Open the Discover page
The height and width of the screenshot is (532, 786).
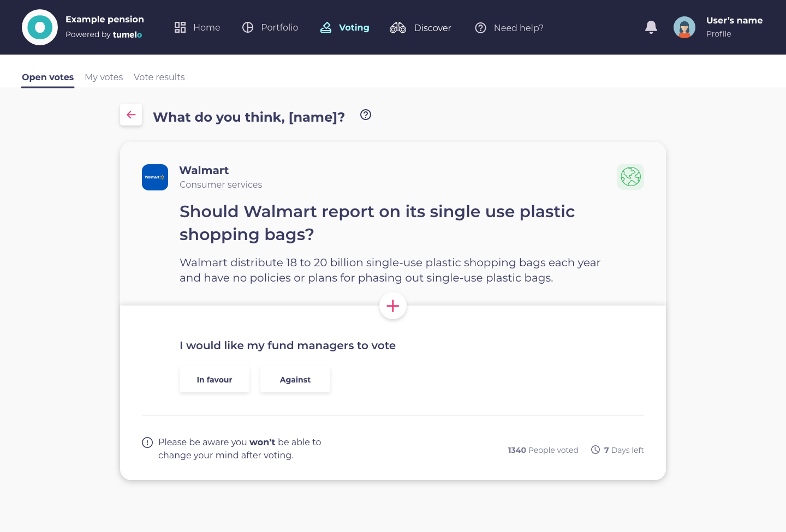tap(420, 27)
